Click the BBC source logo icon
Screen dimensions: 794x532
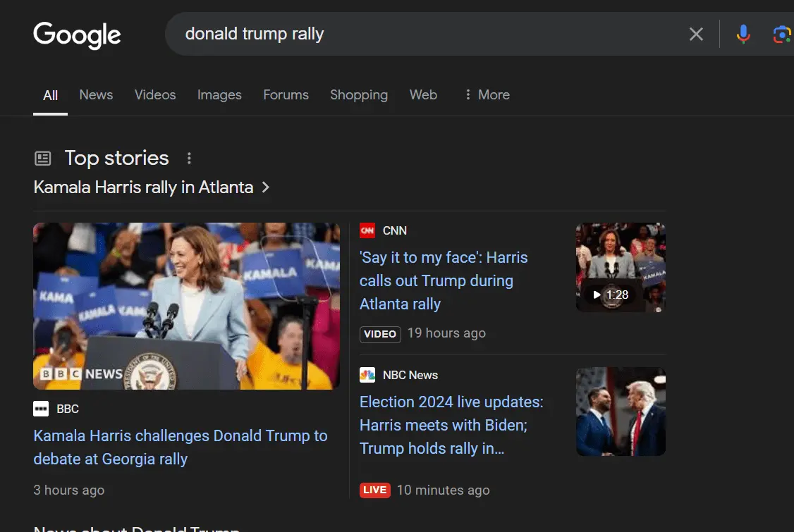coord(41,409)
